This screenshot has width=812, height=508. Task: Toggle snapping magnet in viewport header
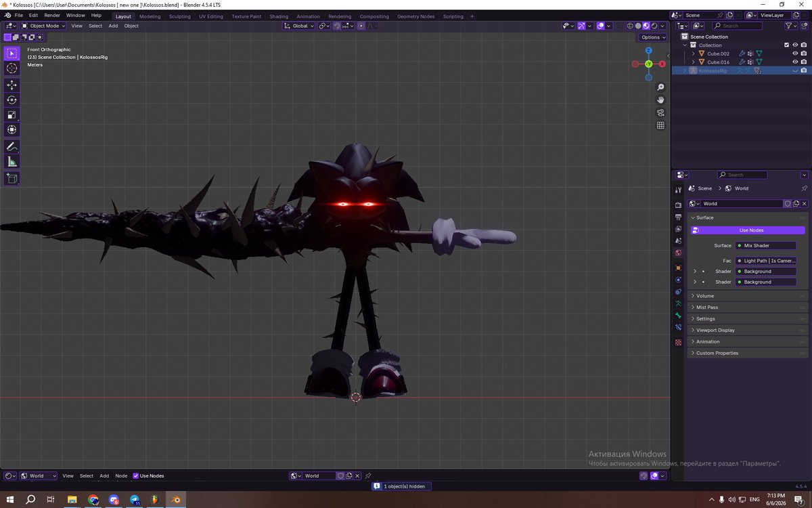[x=337, y=26]
